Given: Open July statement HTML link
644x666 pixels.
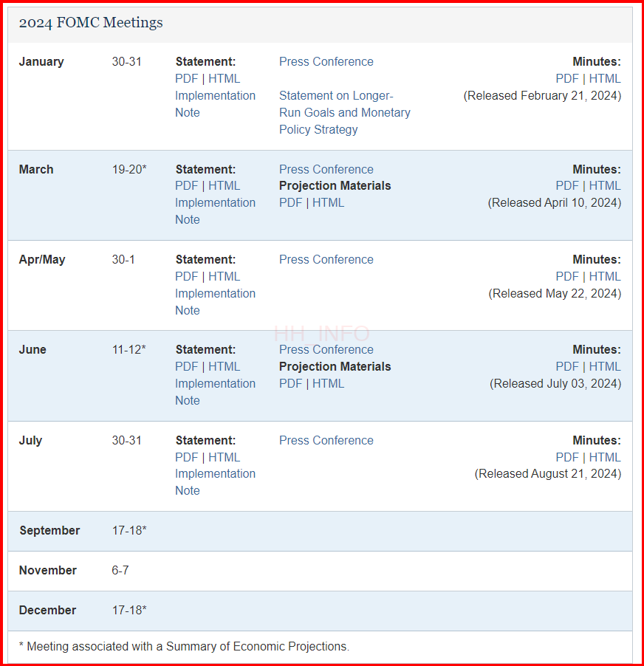Looking at the screenshot, I should tap(225, 458).
